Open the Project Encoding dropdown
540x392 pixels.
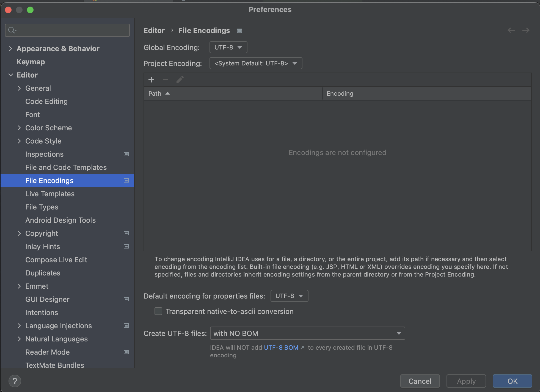pos(256,63)
